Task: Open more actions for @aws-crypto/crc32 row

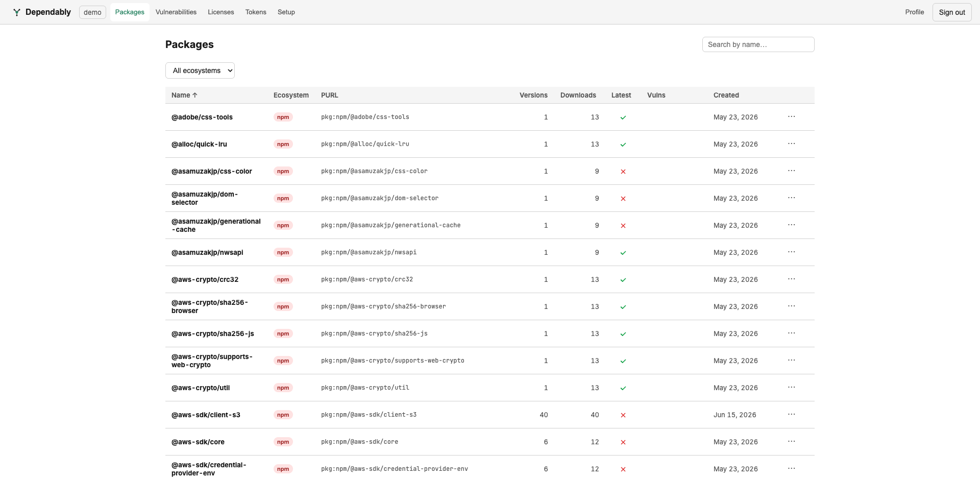Action: coord(791,279)
